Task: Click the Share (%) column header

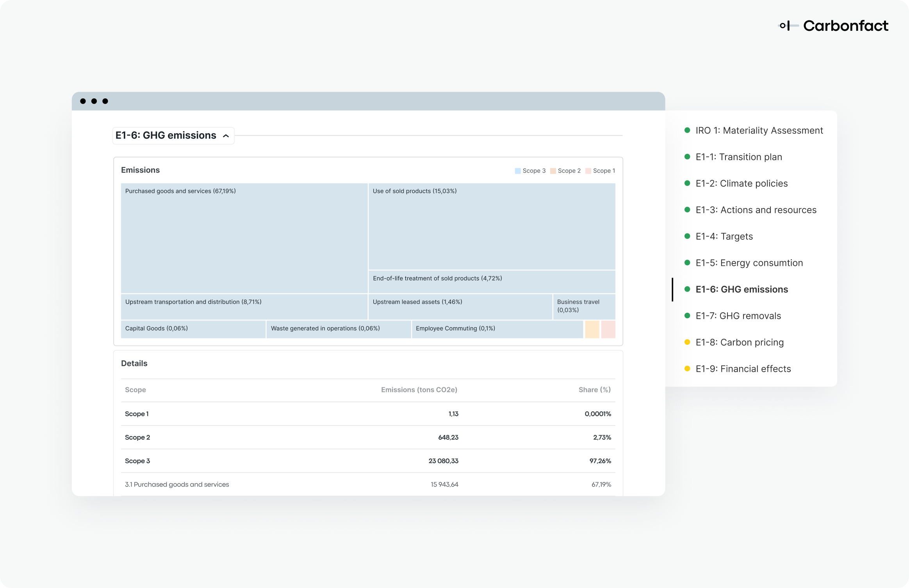Action: pyautogui.click(x=595, y=390)
